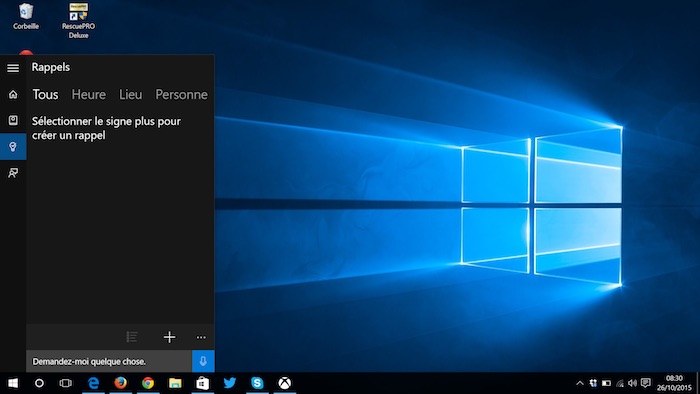
Task: Open the Windows Store
Action: click(202, 383)
